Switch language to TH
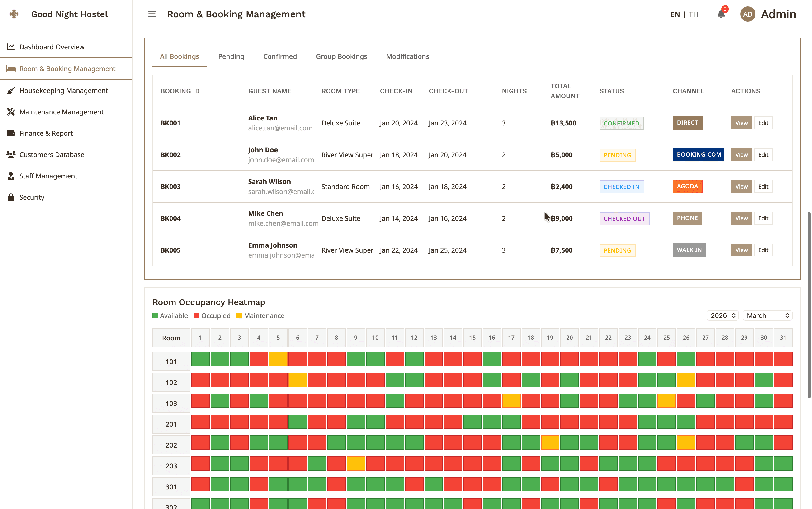Viewport: 812px width, 509px height. (693, 14)
